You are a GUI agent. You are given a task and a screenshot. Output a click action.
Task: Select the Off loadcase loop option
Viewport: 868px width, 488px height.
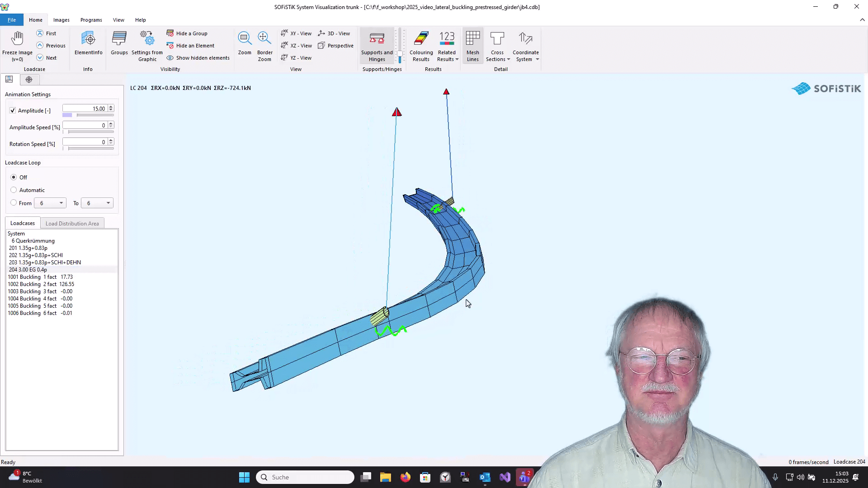pos(14,177)
